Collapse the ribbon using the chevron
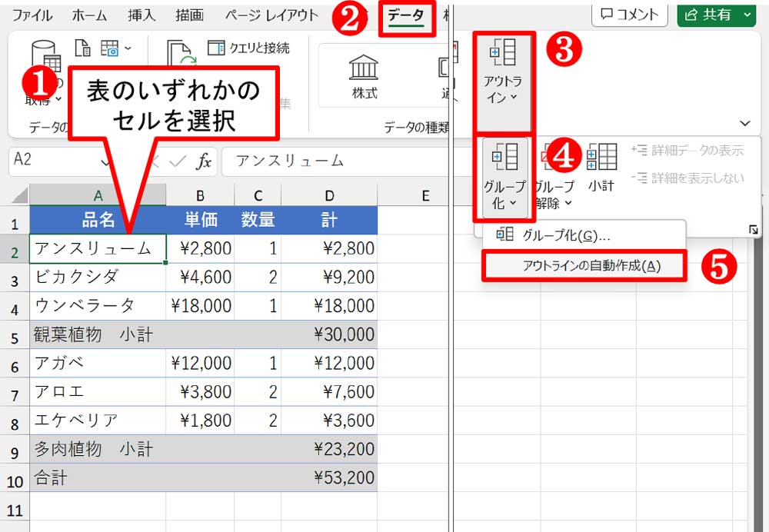This screenshot has width=769, height=532. (x=744, y=123)
